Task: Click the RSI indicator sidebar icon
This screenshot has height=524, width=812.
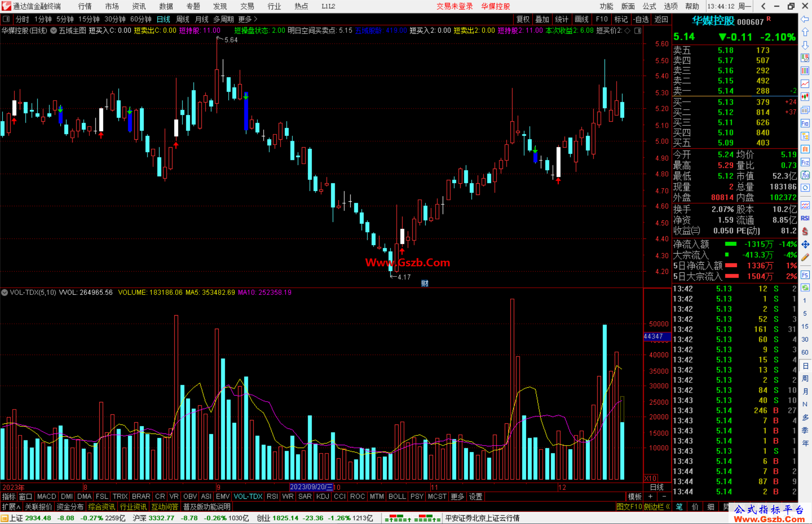Action: point(805,218)
